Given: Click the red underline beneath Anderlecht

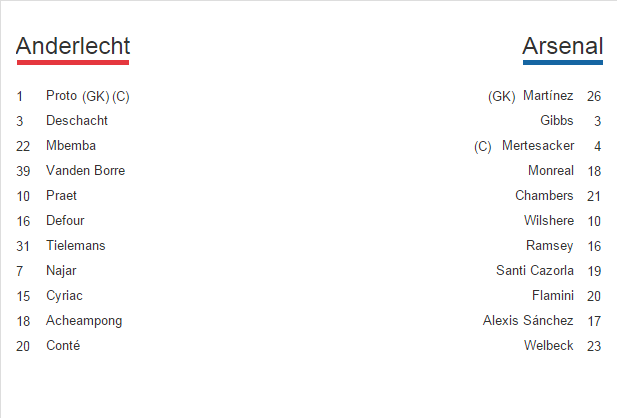Looking at the screenshot, I should coord(73,63).
